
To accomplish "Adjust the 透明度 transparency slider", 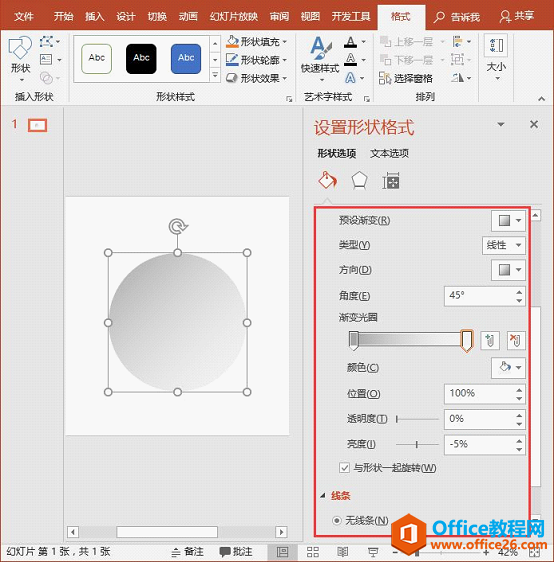I will coord(417,419).
